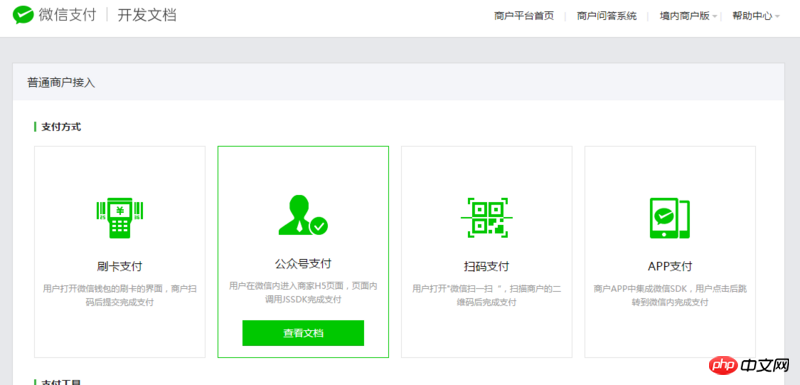The height and width of the screenshot is (385, 800).
Task: Click the 微信支付 brand text
Action: coord(67,15)
